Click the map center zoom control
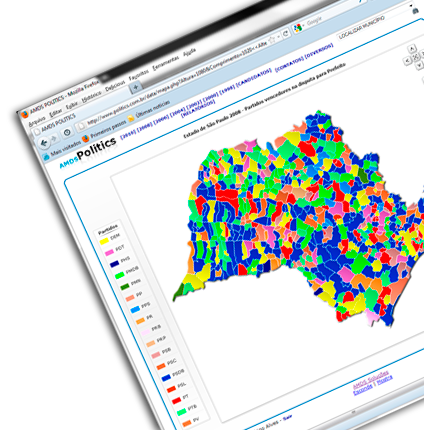 pos(415,57)
